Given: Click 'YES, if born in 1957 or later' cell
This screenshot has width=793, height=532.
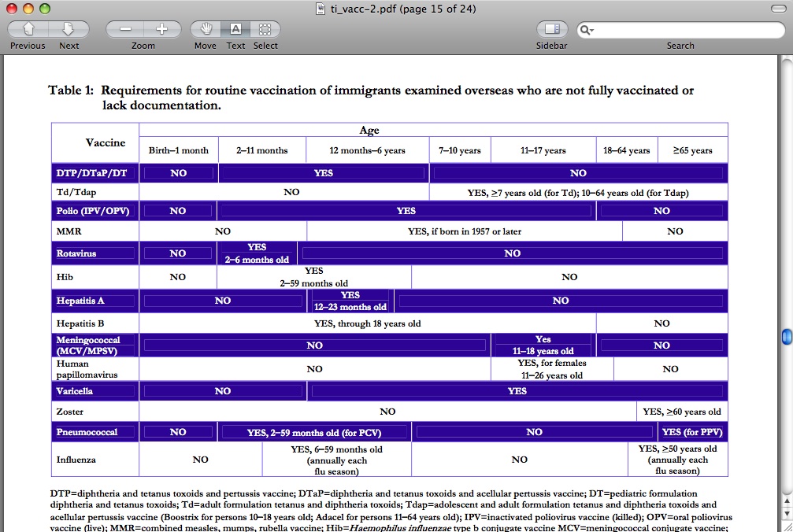Looking at the screenshot, I should tap(465, 231).
